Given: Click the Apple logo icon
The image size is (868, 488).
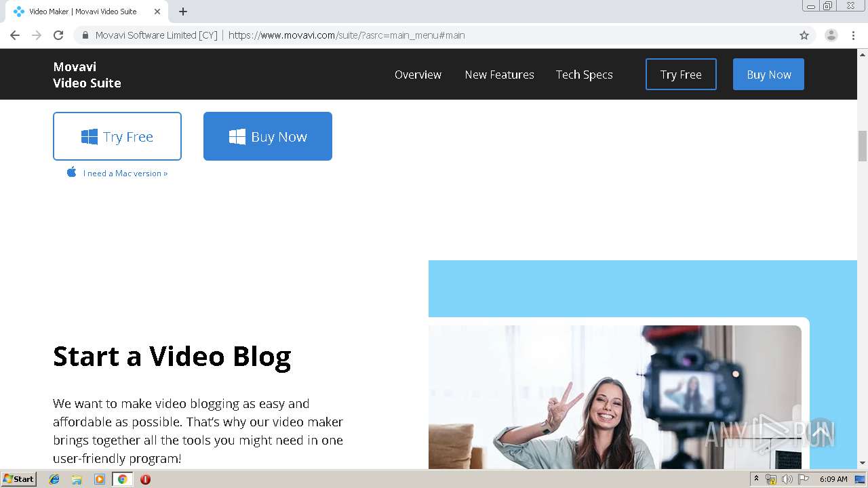Looking at the screenshot, I should 71,172.
